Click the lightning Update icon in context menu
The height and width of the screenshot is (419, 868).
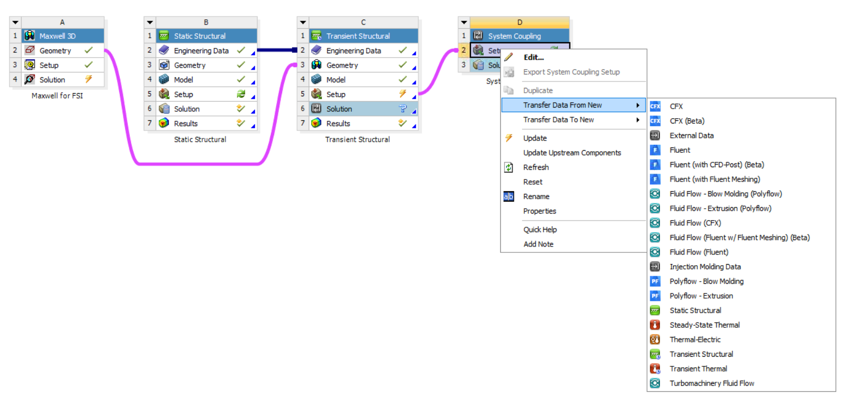(509, 138)
